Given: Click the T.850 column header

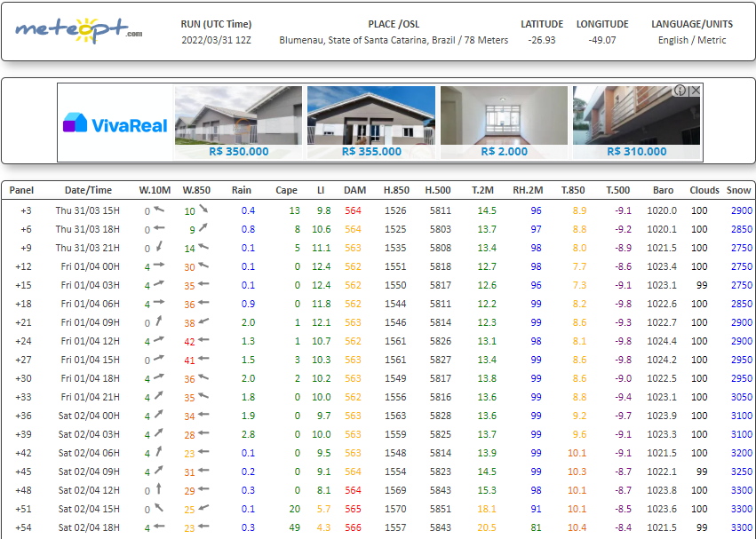Looking at the screenshot, I should point(573,190).
